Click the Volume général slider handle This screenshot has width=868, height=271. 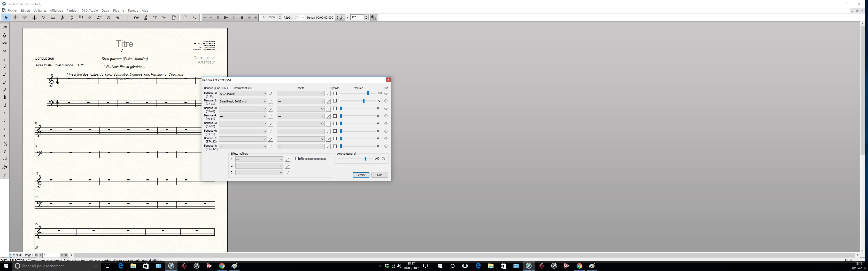(x=365, y=159)
